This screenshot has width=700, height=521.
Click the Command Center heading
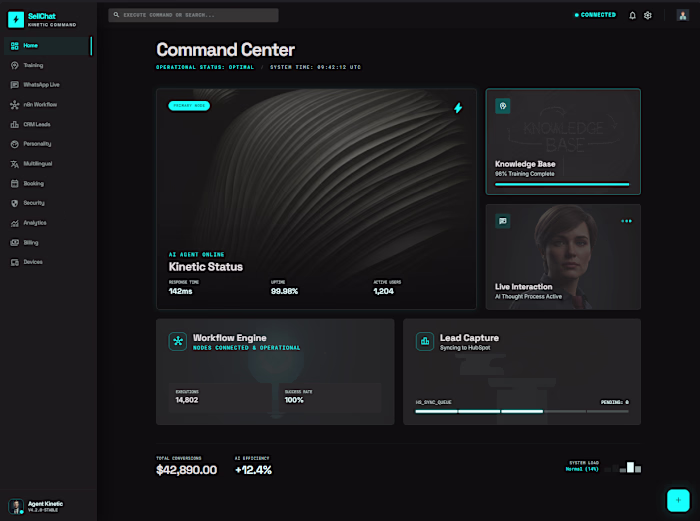click(225, 50)
